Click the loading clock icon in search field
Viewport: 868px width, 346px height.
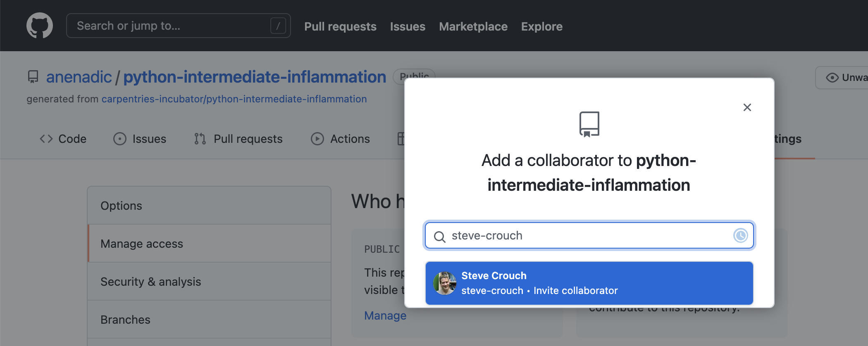[740, 235]
